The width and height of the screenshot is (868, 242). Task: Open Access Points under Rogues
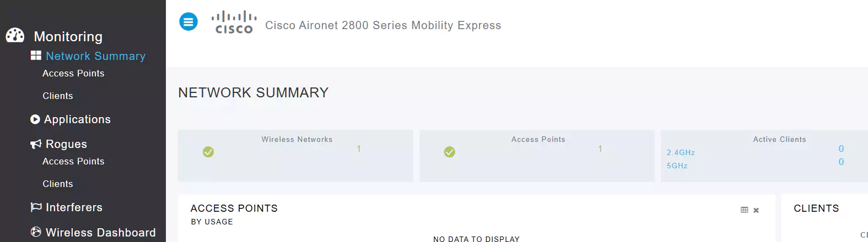(73, 161)
